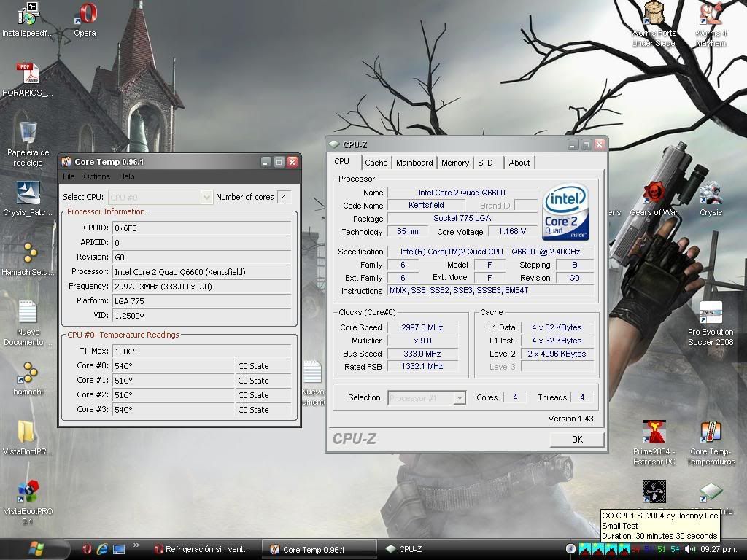Click the Refrigeración sin vent... taskbar button

pos(204,550)
